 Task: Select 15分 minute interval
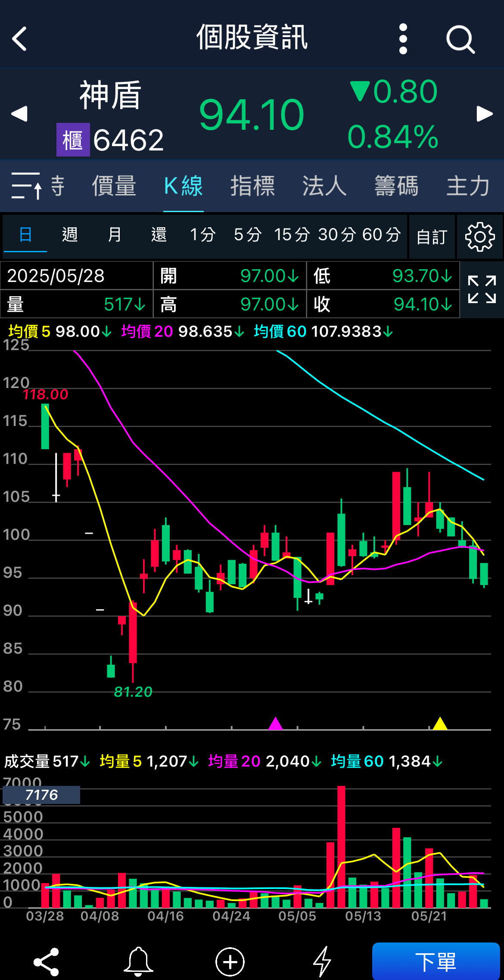point(292,235)
